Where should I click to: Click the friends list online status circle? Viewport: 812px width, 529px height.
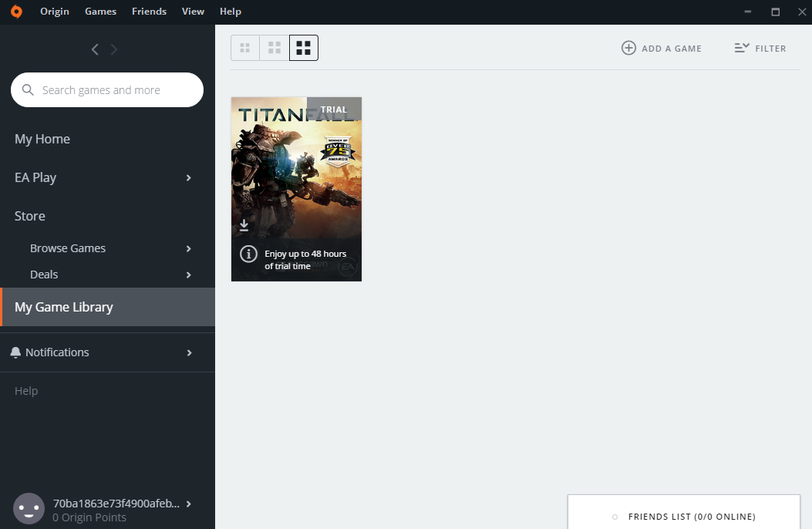(615, 517)
